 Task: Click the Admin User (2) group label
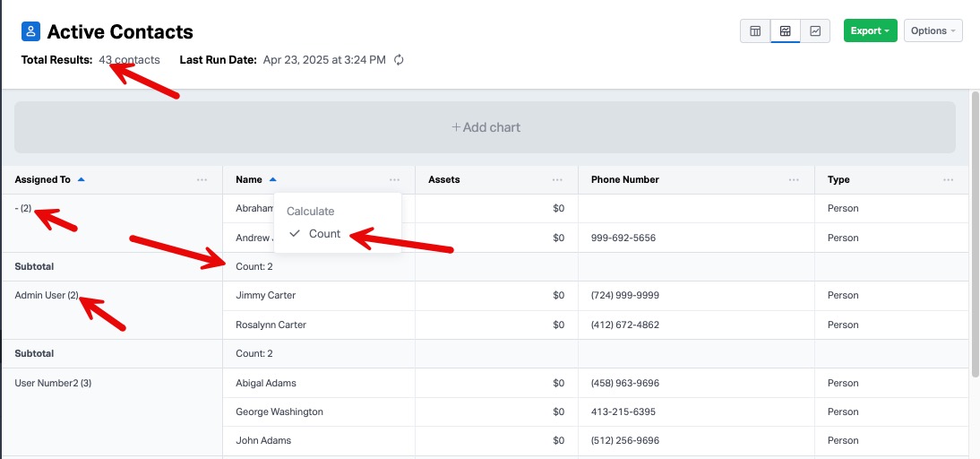click(47, 295)
